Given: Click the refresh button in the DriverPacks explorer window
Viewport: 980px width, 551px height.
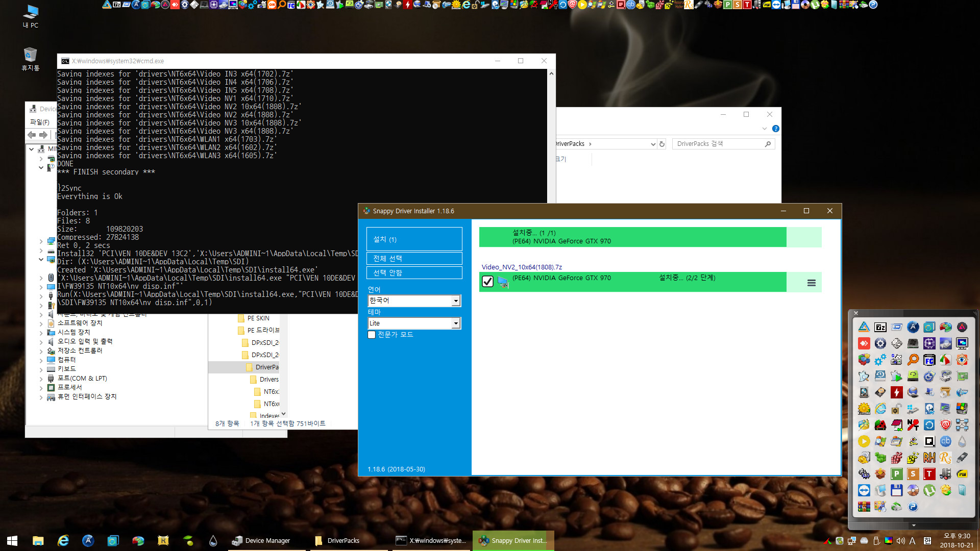Looking at the screenshot, I should click(x=662, y=144).
